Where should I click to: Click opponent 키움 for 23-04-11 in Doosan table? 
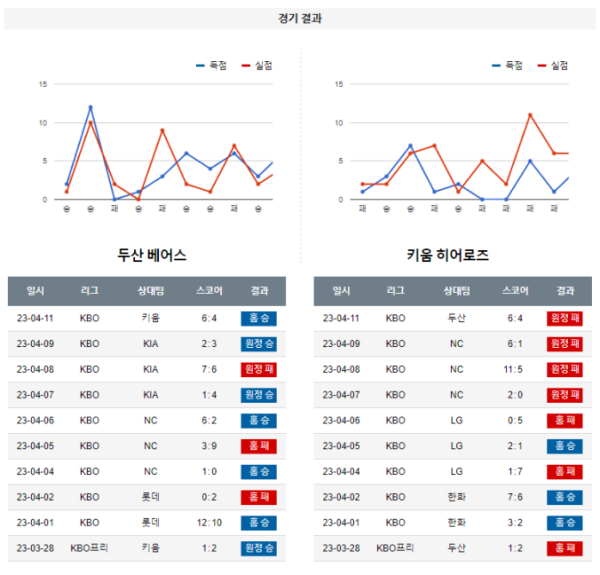[x=151, y=318]
